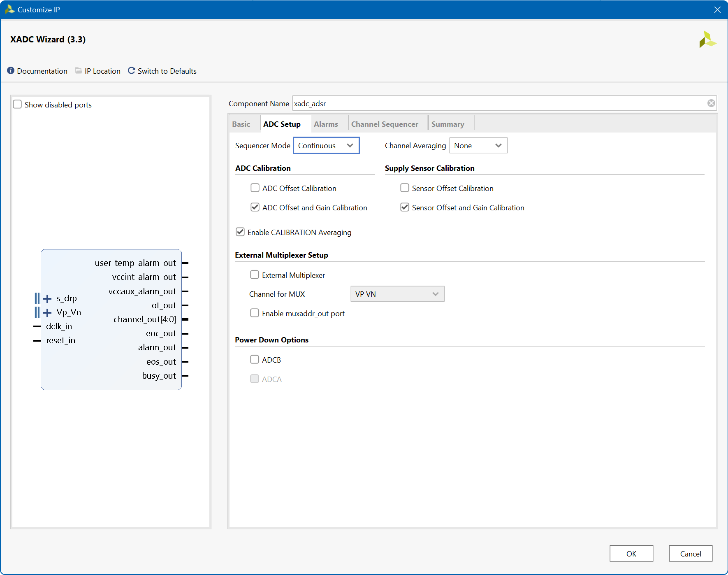728x575 pixels.
Task: Open the Documentation link
Action: coord(42,71)
